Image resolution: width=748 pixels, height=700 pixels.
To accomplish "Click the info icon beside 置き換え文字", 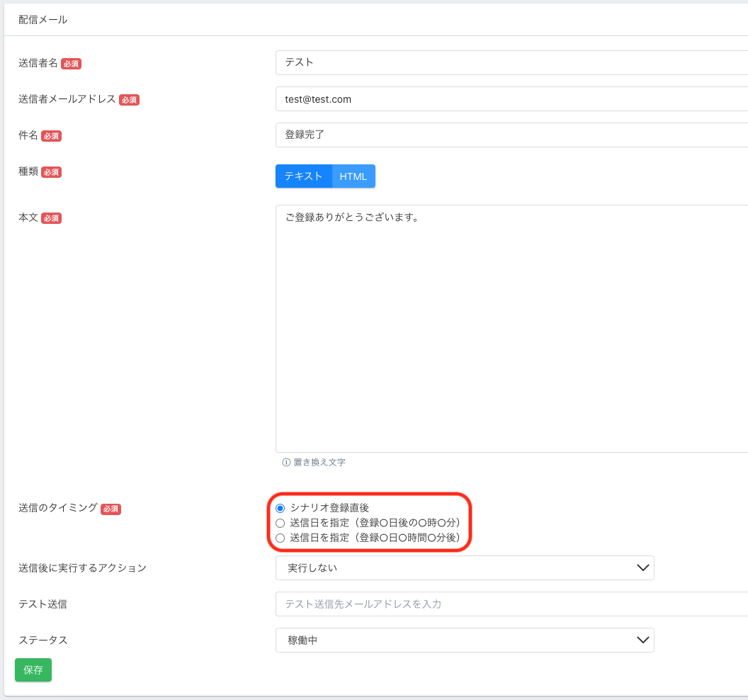I will tap(286, 462).
